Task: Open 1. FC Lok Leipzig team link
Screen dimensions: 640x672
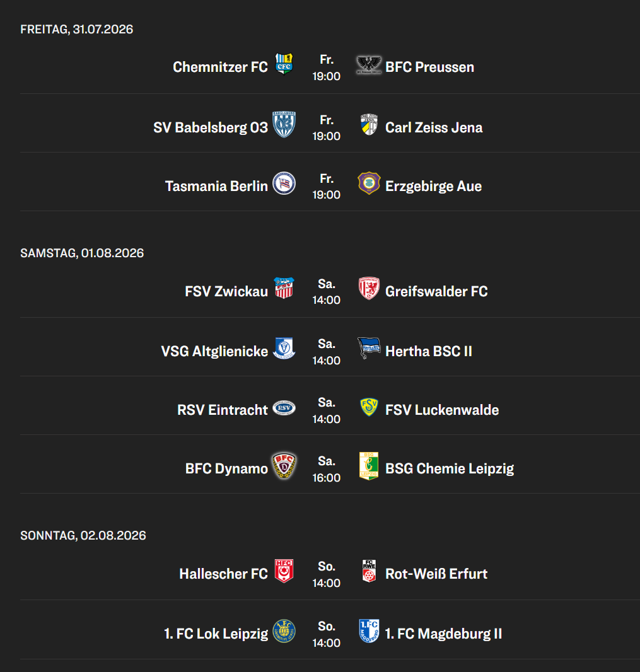Action: click(216, 634)
